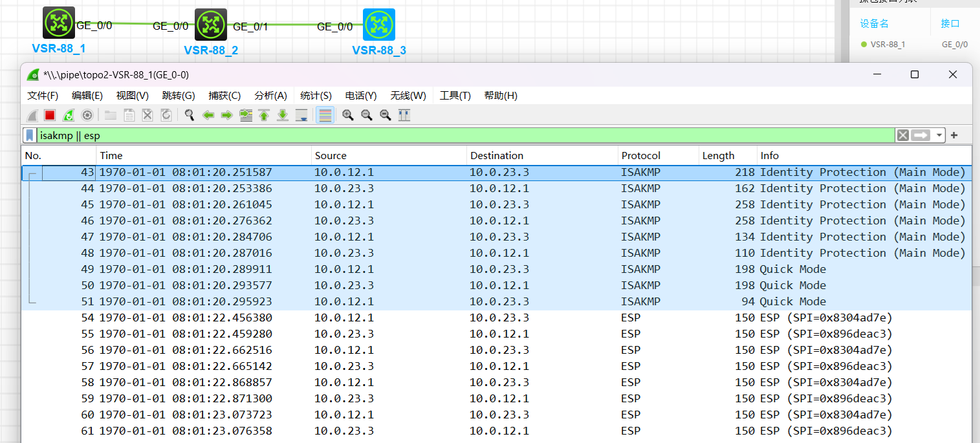Restart the current capture

coord(69,115)
